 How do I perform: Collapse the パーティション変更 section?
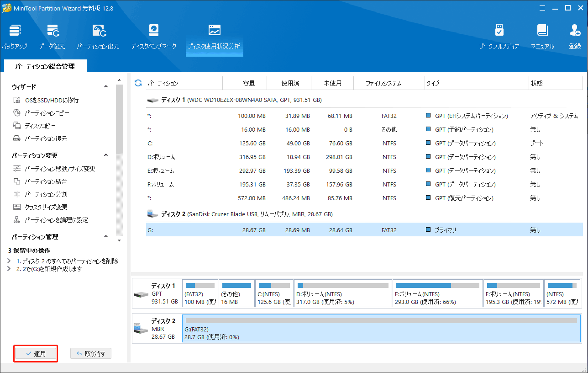tap(106, 155)
